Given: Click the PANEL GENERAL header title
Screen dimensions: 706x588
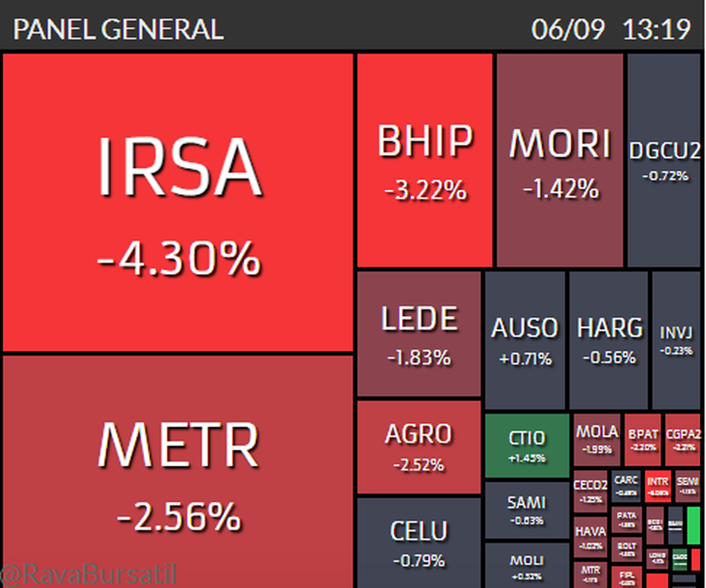Looking at the screenshot, I should tap(118, 29).
